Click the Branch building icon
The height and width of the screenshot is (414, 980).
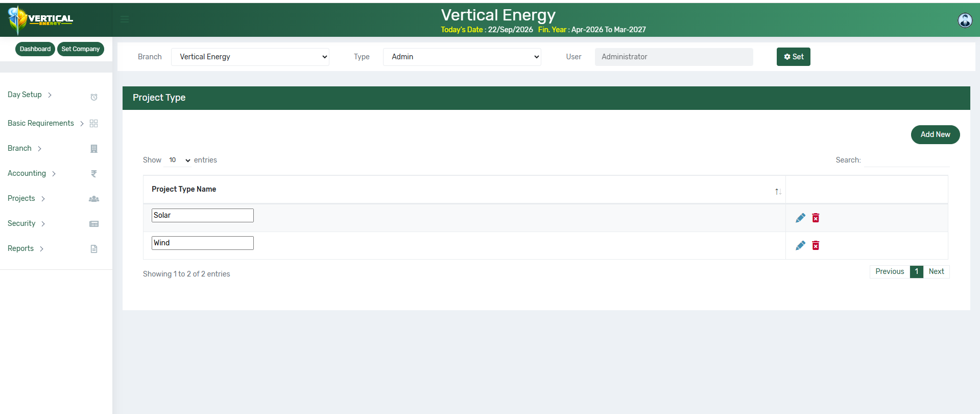tap(94, 149)
